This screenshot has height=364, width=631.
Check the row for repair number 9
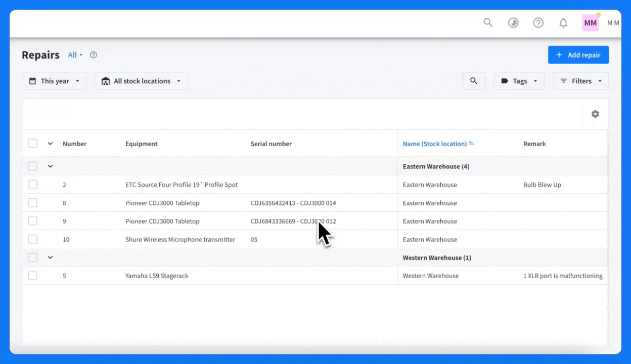(x=33, y=221)
